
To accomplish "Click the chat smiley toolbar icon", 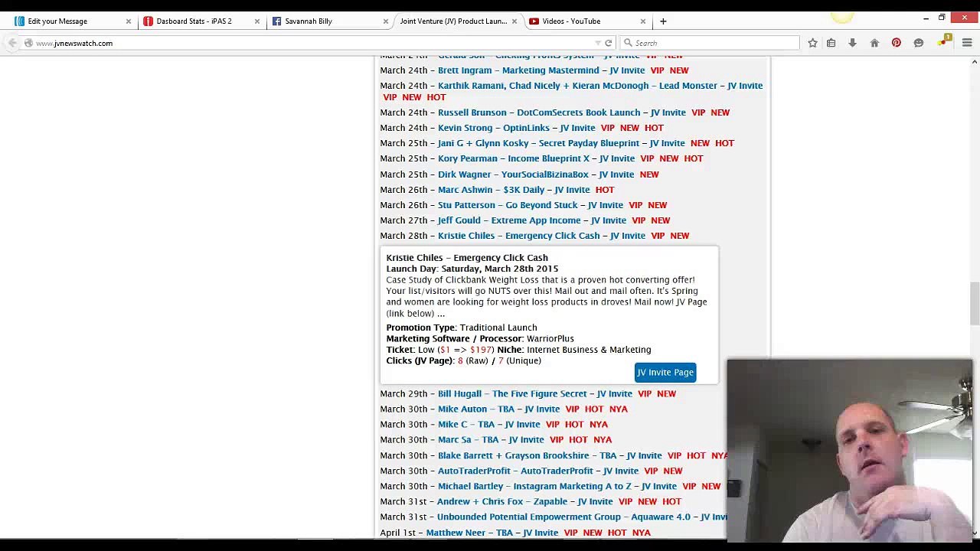I will [x=919, y=43].
